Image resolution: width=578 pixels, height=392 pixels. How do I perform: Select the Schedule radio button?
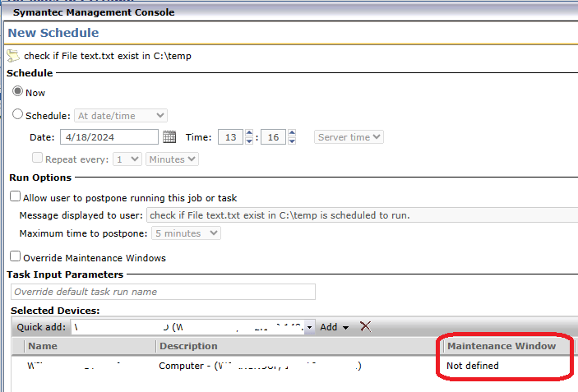[17, 115]
